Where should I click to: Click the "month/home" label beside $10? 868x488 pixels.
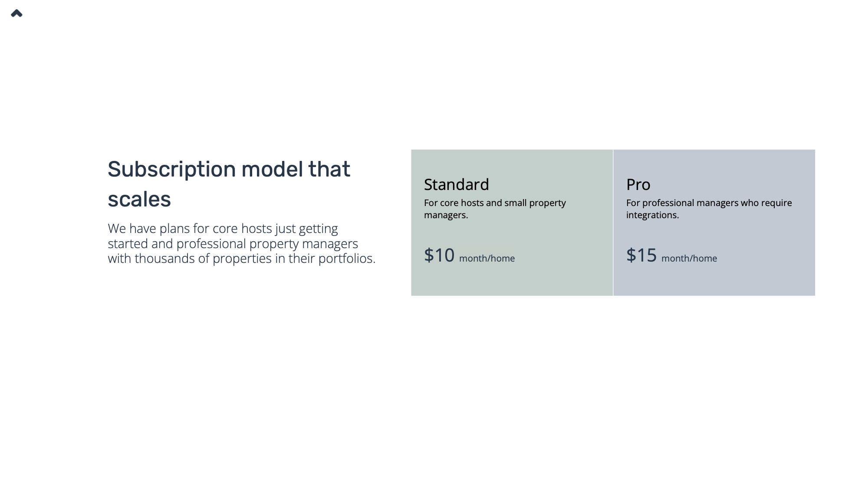coord(487,259)
